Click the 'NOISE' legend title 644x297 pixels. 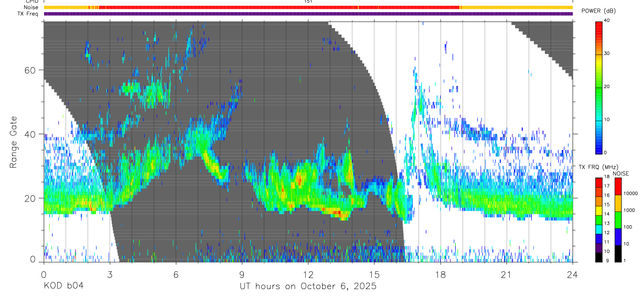click(x=622, y=173)
